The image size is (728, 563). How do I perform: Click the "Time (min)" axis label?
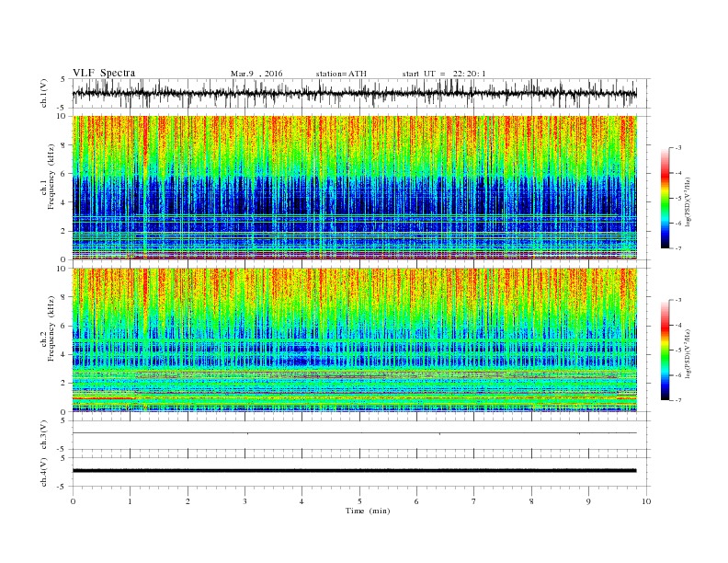tap(368, 511)
